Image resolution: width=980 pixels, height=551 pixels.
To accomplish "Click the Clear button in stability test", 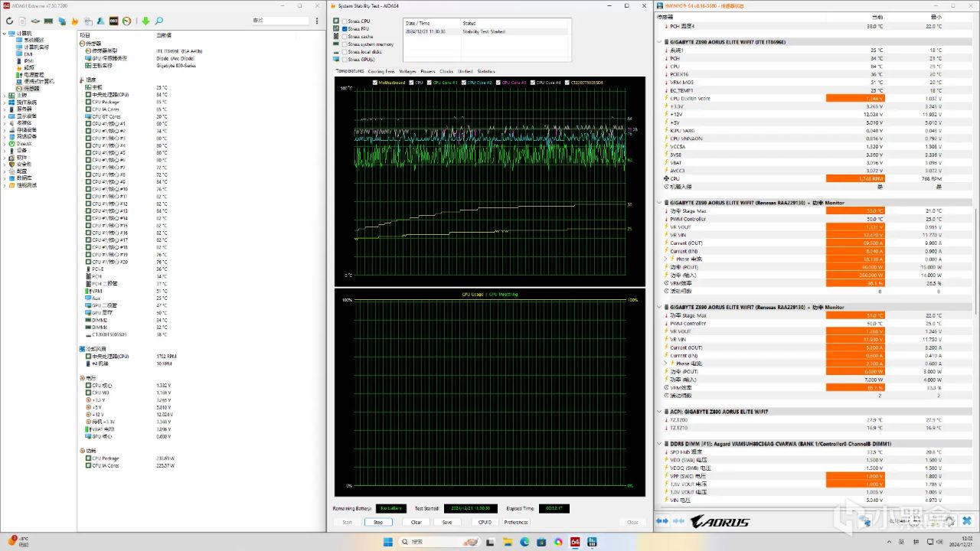I will pos(416,522).
